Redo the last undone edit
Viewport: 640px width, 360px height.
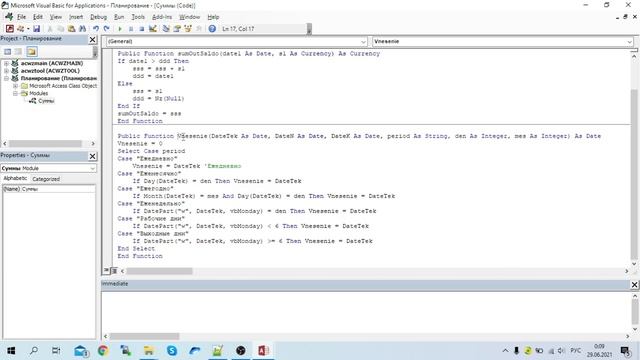coord(107,29)
